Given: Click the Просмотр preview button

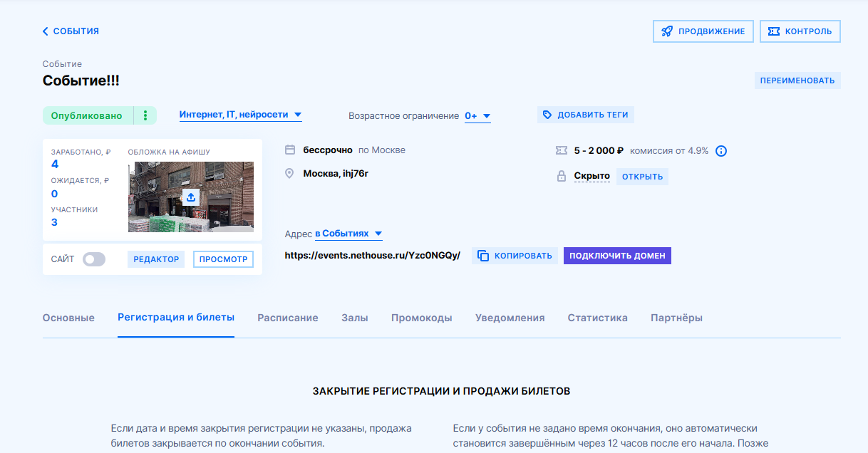Looking at the screenshot, I should point(223,259).
